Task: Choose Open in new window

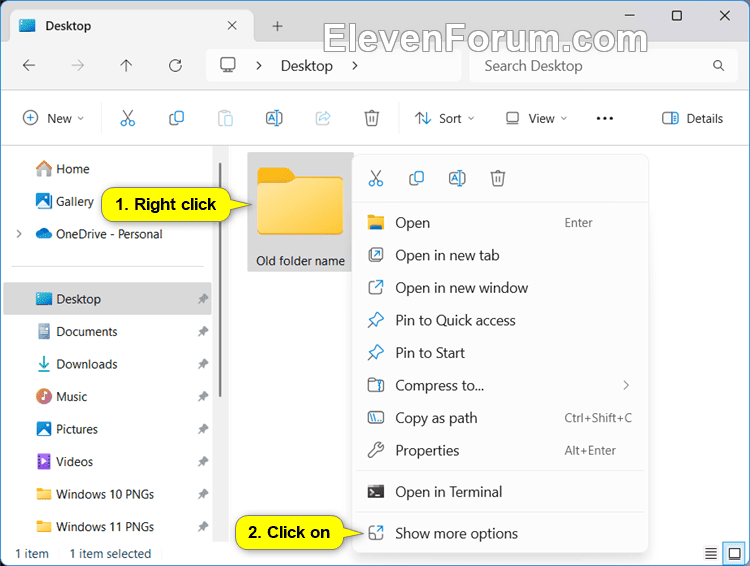Action: [x=501, y=288]
